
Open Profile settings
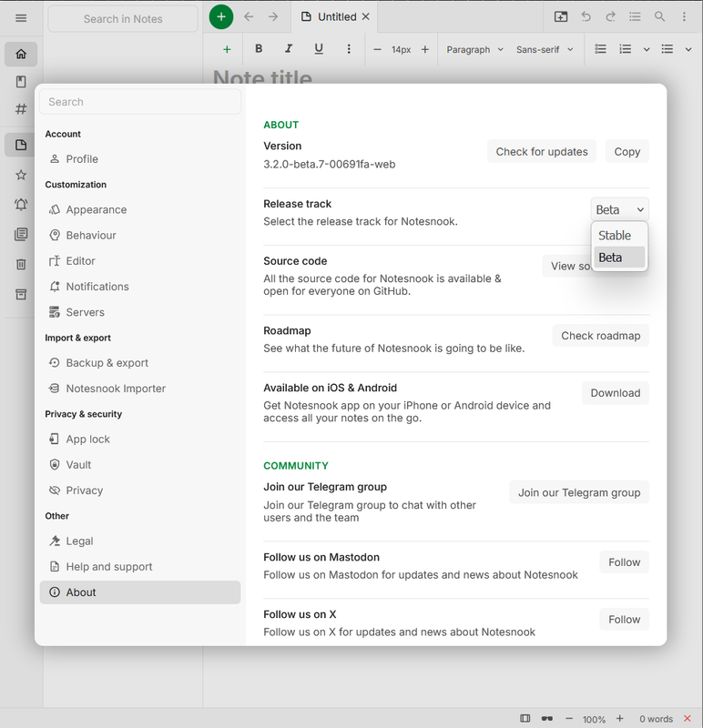(140, 158)
